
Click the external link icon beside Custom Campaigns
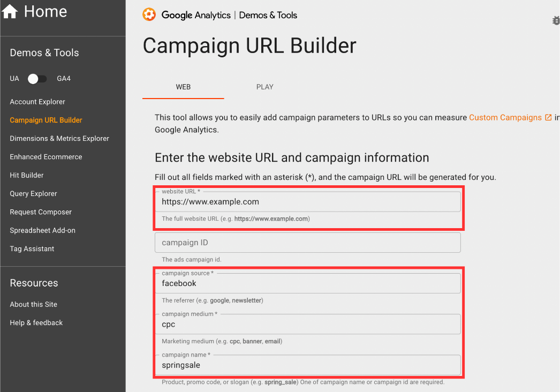(x=548, y=118)
